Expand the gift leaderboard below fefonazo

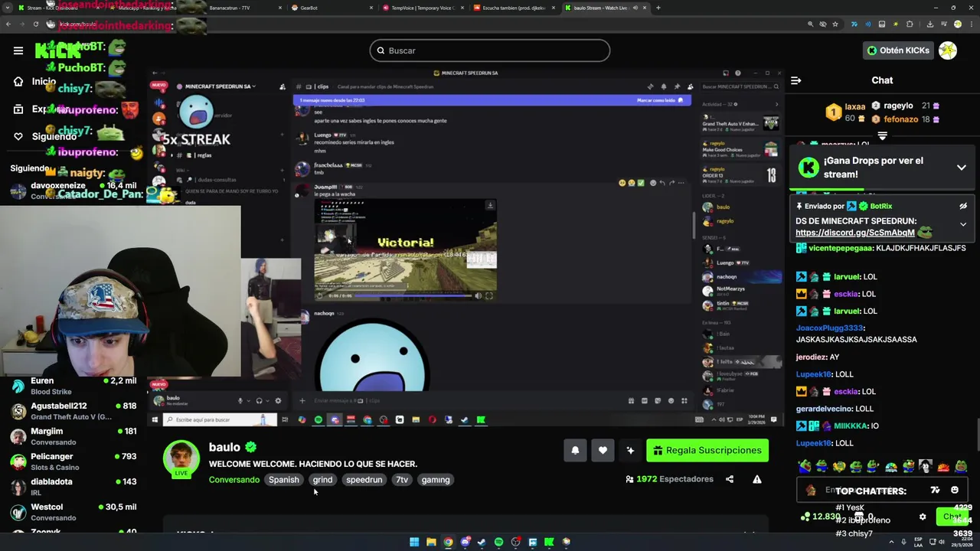click(882, 136)
